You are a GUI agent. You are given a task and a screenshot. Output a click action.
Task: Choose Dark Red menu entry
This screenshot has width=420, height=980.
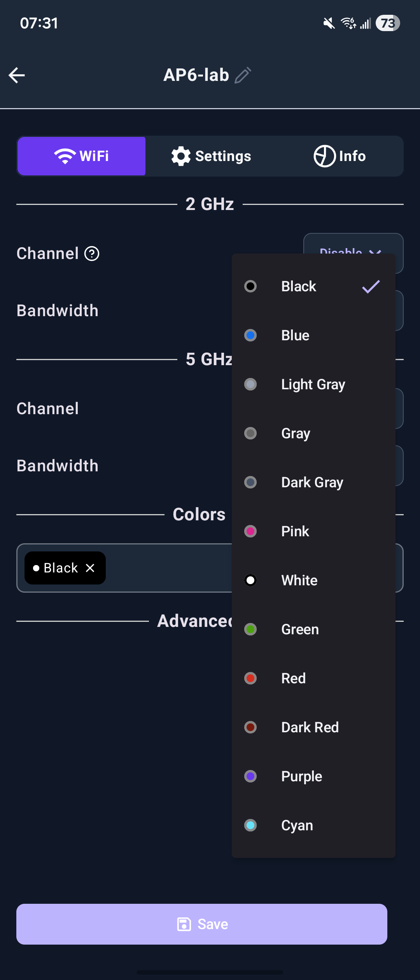click(x=310, y=727)
